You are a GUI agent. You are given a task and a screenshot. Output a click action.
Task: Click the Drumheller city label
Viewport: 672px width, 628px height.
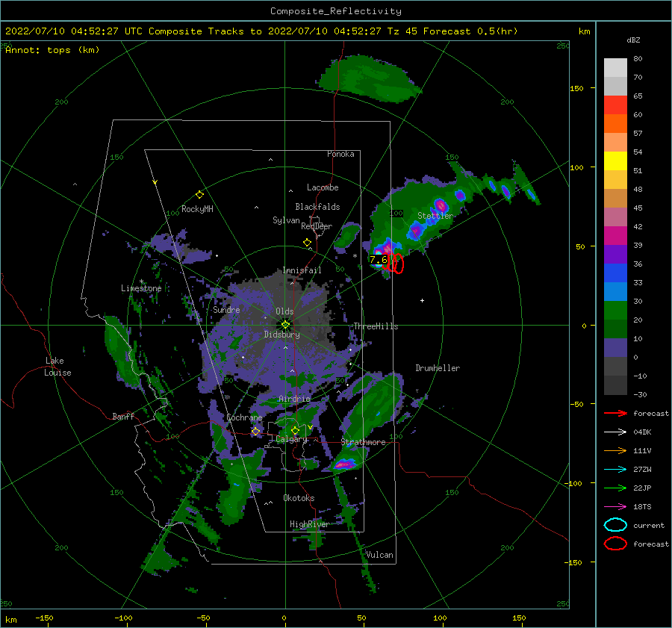(x=438, y=368)
